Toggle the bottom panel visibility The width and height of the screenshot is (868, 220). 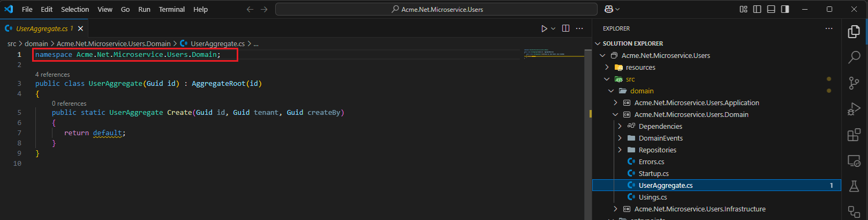coord(771,9)
